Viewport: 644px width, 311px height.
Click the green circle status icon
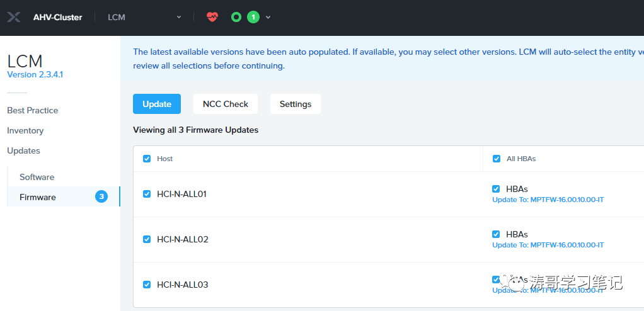point(236,17)
